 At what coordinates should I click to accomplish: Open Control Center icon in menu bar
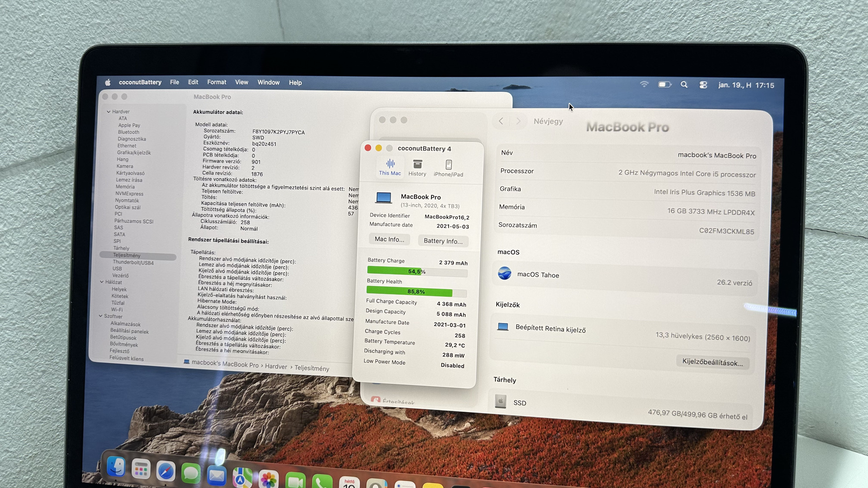point(703,85)
